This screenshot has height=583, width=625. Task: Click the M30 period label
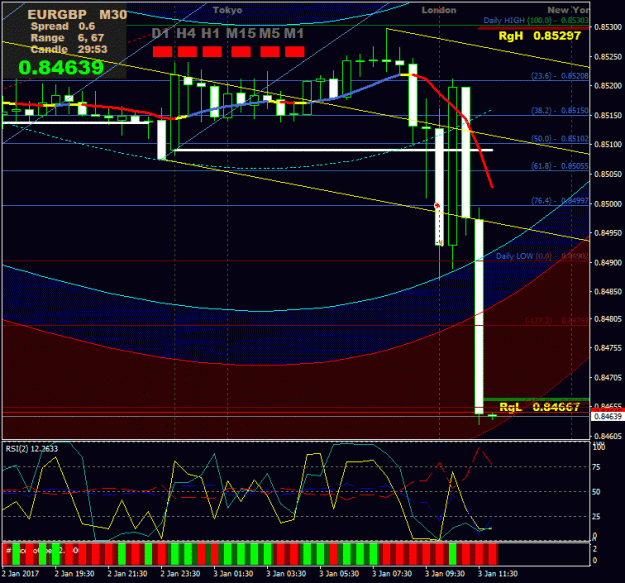tap(113, 15)
